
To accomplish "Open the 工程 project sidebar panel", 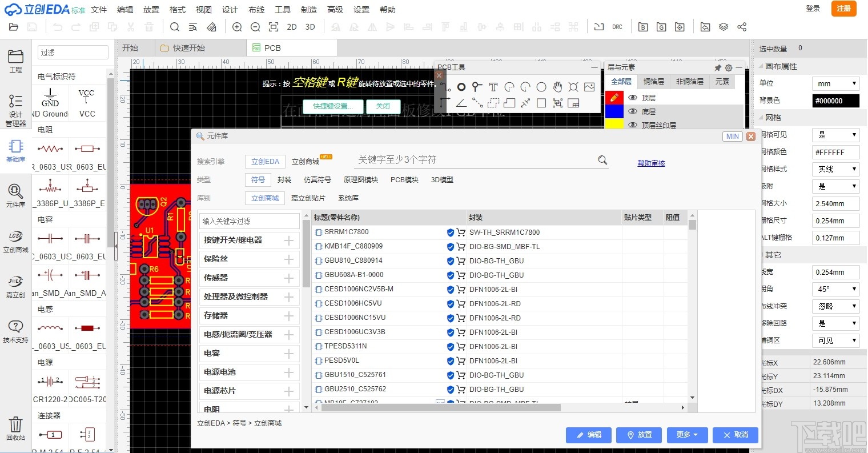I will tap(15, 61).
